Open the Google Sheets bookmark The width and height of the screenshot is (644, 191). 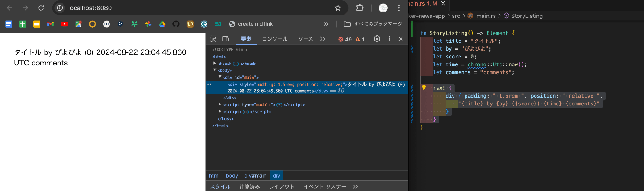click(x=23, y=24)
